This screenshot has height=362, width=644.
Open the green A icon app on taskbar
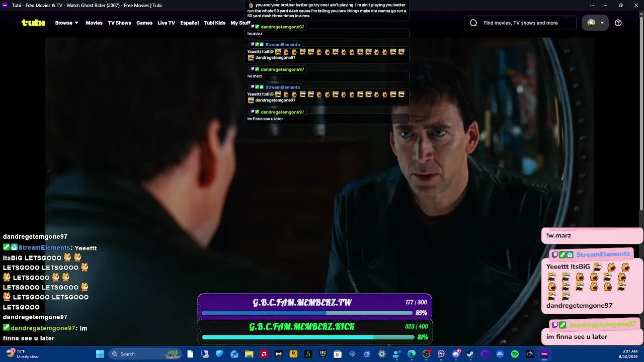point(308,354)
